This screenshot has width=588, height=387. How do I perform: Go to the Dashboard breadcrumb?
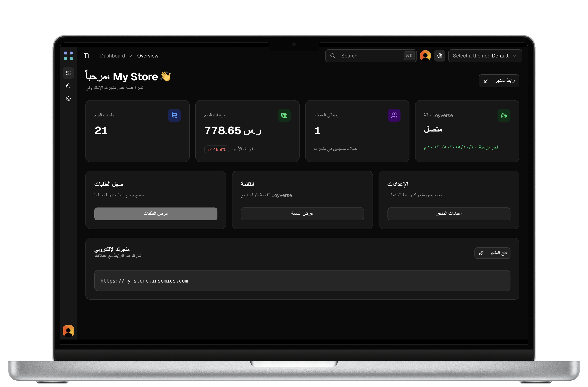(112, 56)
